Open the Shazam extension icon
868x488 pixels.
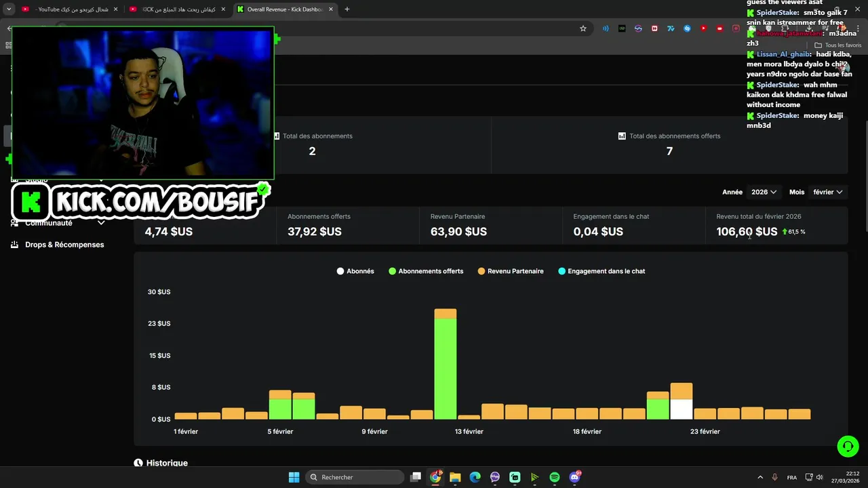click(687, 28)
